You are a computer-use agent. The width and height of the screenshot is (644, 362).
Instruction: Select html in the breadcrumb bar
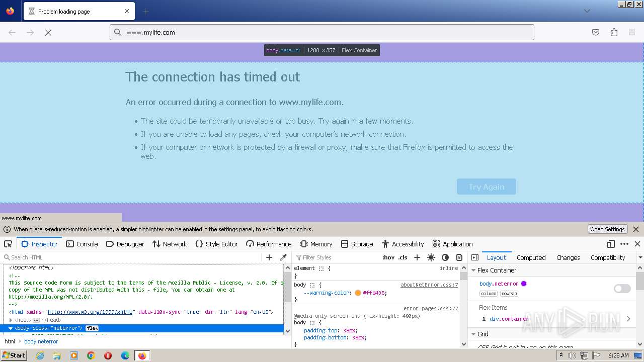[x=10, y=341]
